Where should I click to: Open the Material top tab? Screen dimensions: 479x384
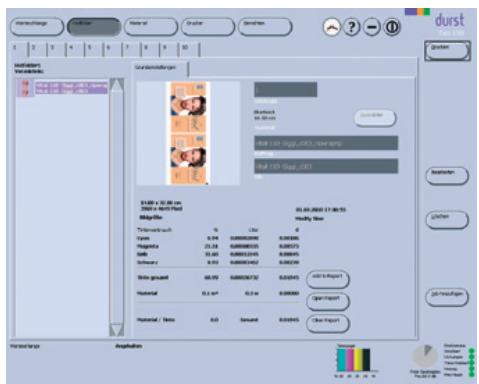pyautogui.click(x=151, y=27)
